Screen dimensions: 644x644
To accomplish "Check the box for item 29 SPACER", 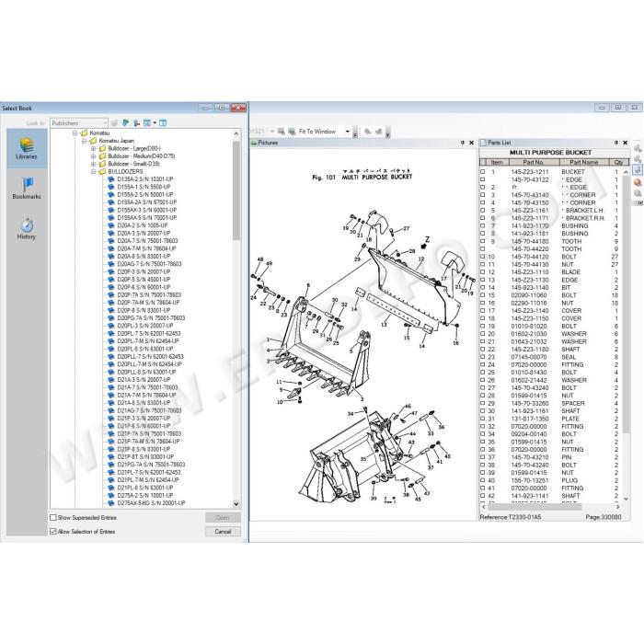I will (483, 403).
